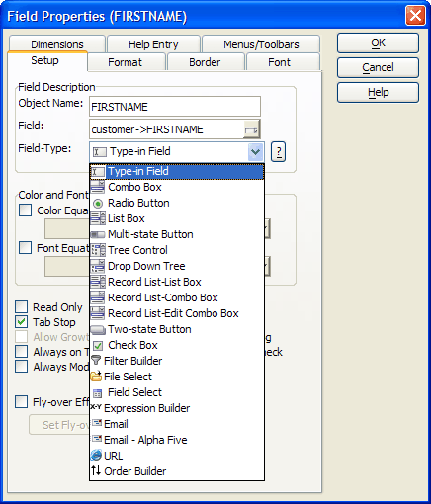This screenshot has height=504, width=431.
Task: Close the Field Properties dialog
Action: pos(415,16)
